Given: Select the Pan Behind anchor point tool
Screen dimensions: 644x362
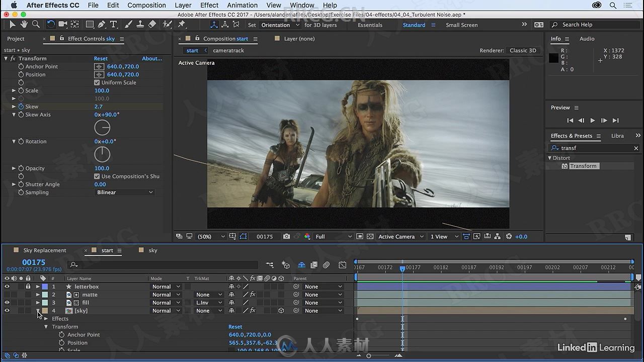Looking at the screenshot, I should click(74, 24).
